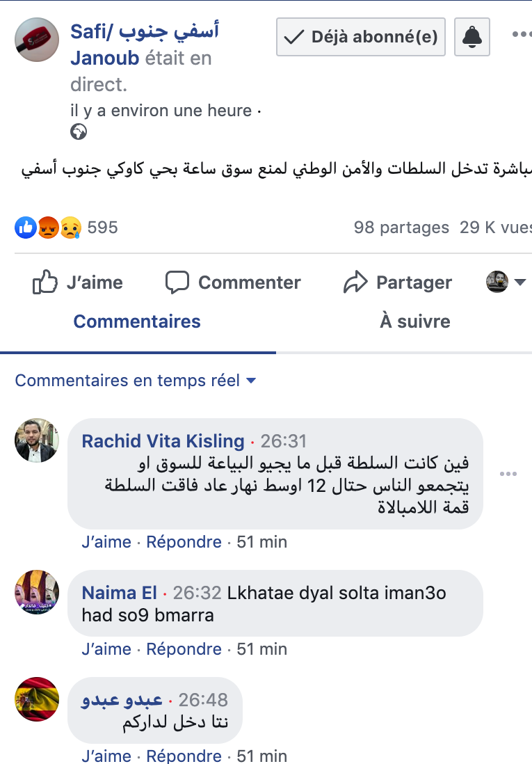Click Naima El's profile picture

pyautogui.click(x=37, y=592)
